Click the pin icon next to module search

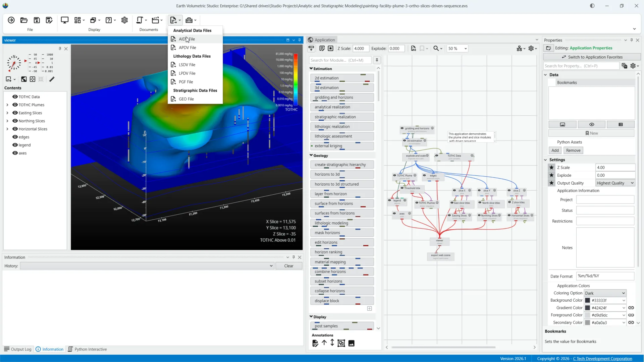point(377,60)
